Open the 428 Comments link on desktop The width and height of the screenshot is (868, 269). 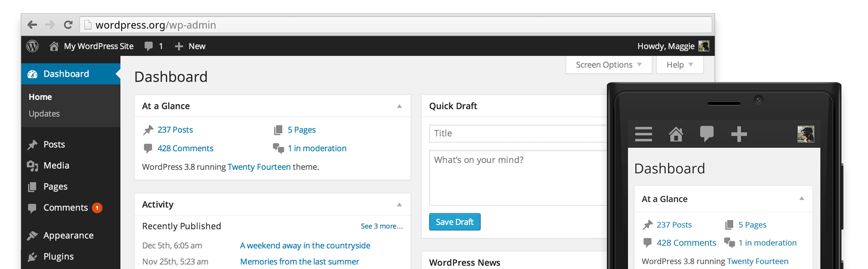[x=185, y=148]
